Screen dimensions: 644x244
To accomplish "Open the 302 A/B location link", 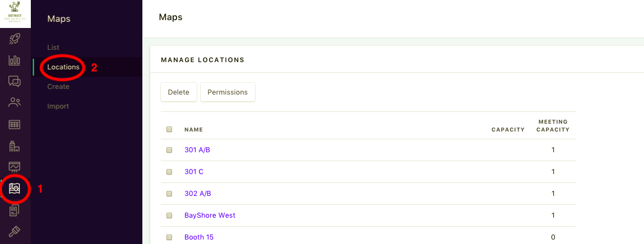I will point(197,194).
